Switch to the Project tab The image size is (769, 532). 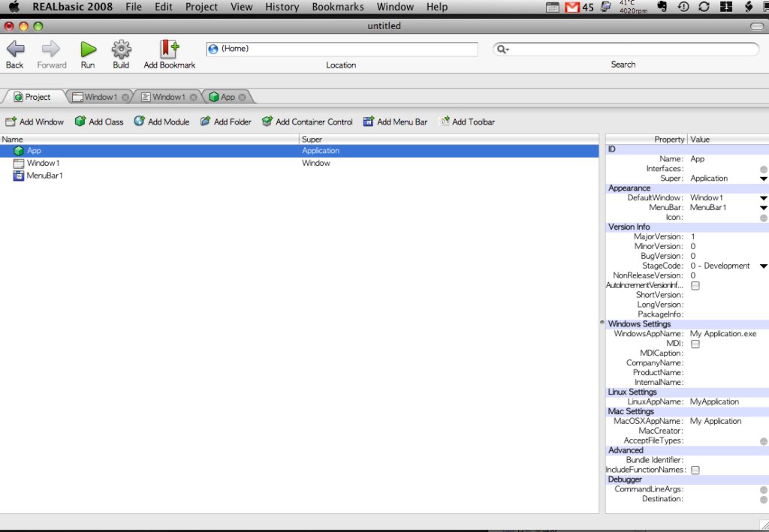pos(32,97)
